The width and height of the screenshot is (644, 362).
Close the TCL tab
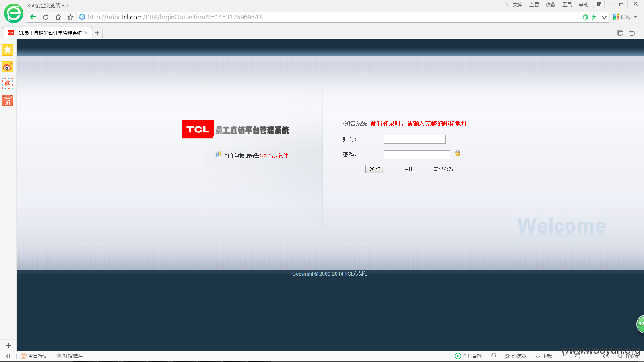coord(86,33)
